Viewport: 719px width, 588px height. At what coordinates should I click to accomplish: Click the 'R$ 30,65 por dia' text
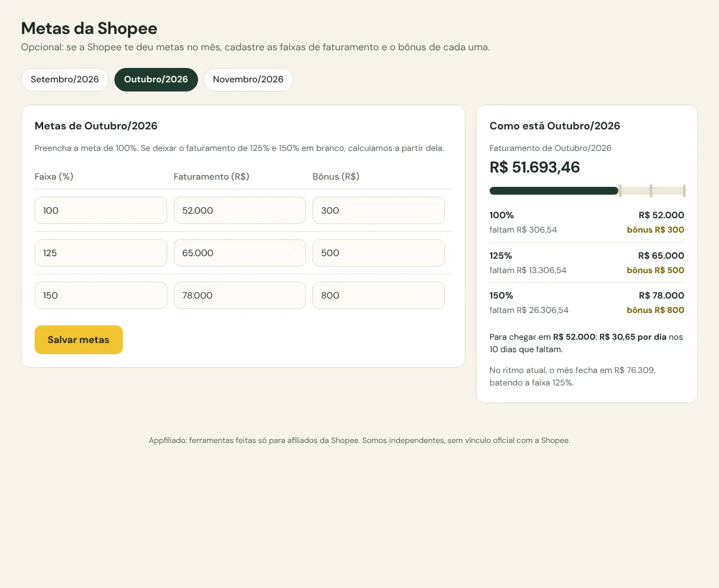pyautogui.click(x=633, y=337)
